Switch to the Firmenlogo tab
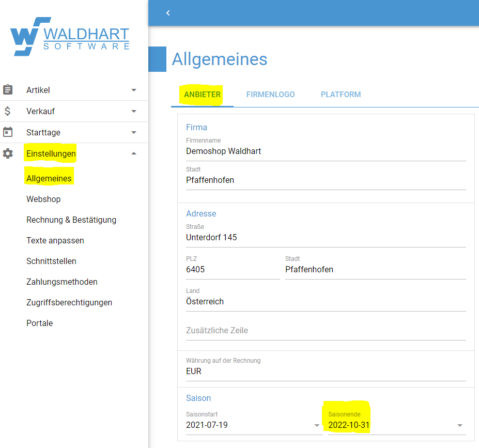The image size is (479, 448). pos(270,95)
